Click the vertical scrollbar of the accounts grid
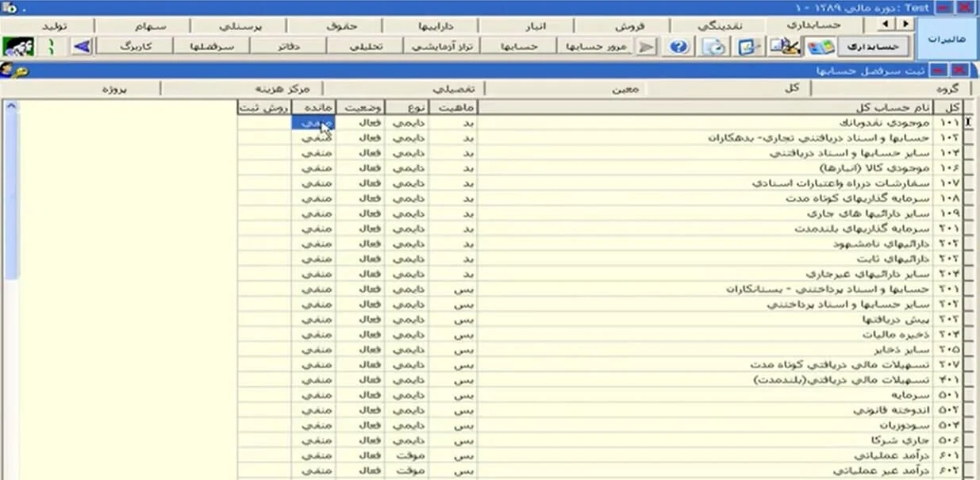 click(x=11, y=290)
